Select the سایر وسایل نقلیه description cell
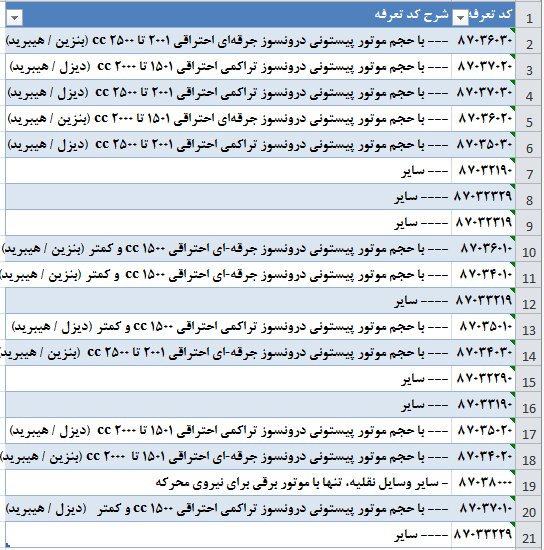Viewport: 544px width, 550px height. (228, 482)
